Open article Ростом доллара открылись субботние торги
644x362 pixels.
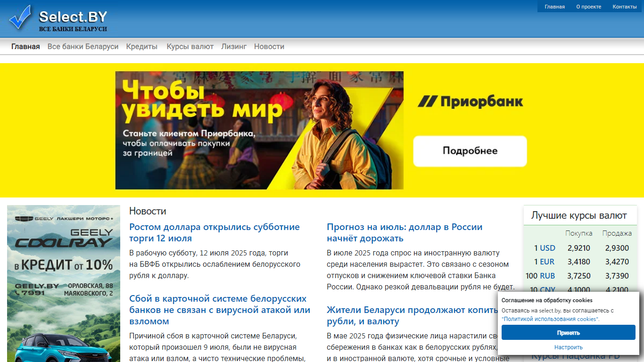[x=215, y=232]
